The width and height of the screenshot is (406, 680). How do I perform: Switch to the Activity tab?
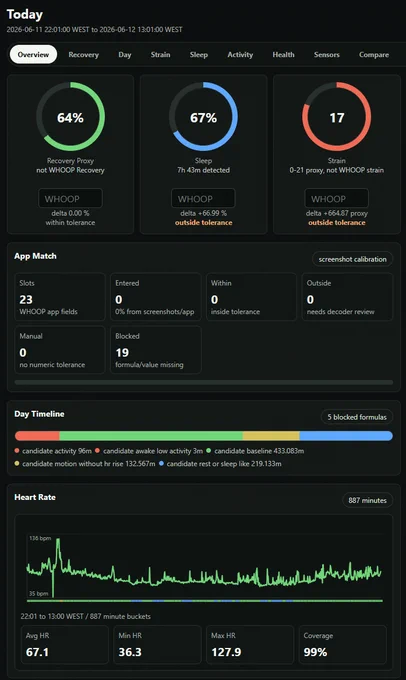pyautogui.click(x=240, y=55)
